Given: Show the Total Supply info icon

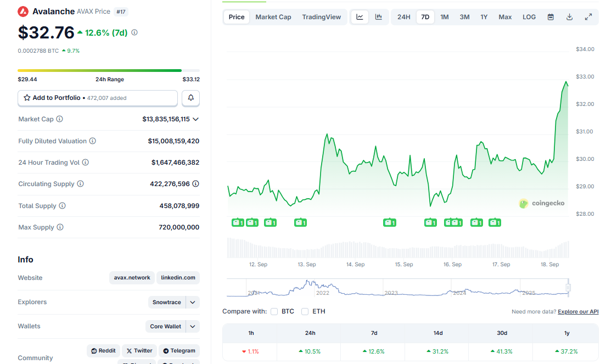Looking at the screenshot, I should coord(62,206).
